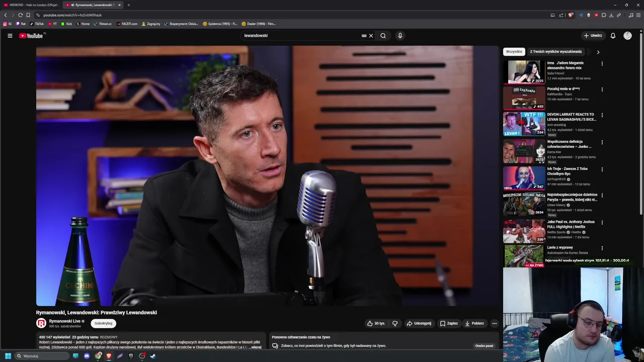
Task: Open the browser extensions puzzle icon
Action: click(604, 15)
